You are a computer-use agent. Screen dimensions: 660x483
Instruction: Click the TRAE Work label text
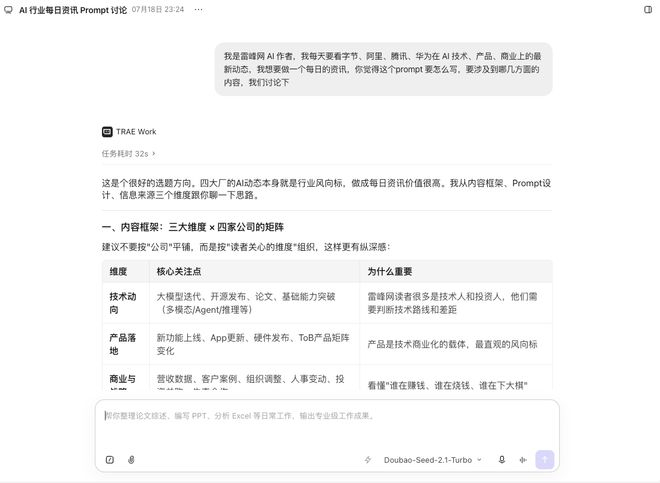136,132
